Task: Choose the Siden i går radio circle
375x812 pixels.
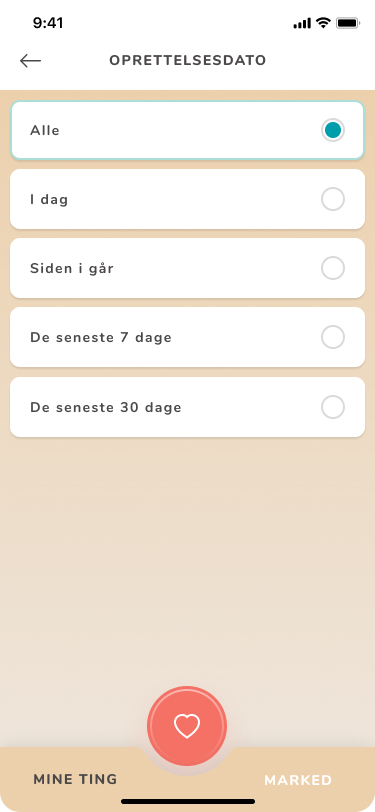Action: 333,268
